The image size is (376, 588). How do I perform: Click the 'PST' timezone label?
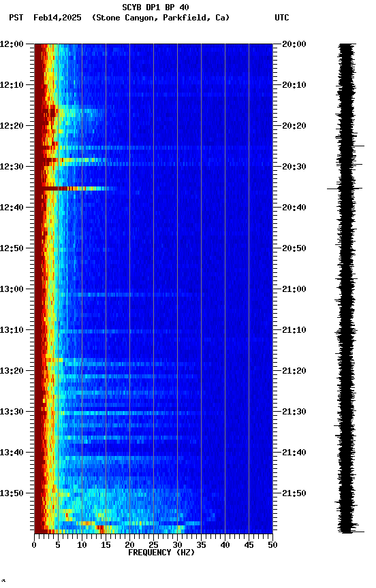tap(16, 18)
